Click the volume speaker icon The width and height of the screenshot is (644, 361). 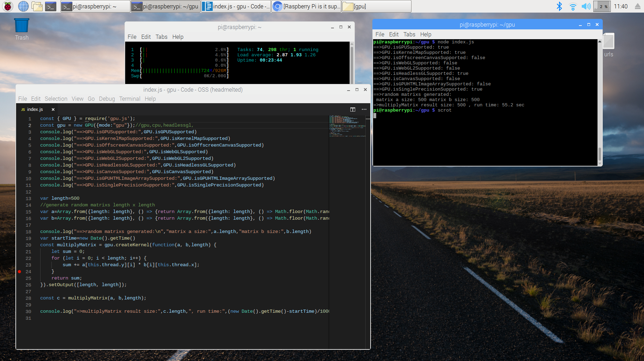pyautogui.click(x=586, y=6)
